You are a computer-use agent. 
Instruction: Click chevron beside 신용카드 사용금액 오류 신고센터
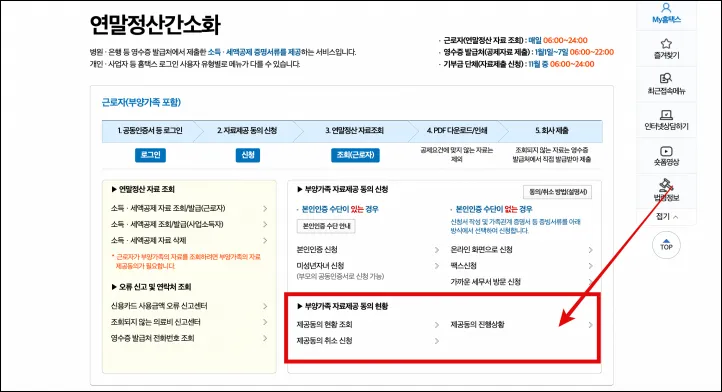click(265, 306)
